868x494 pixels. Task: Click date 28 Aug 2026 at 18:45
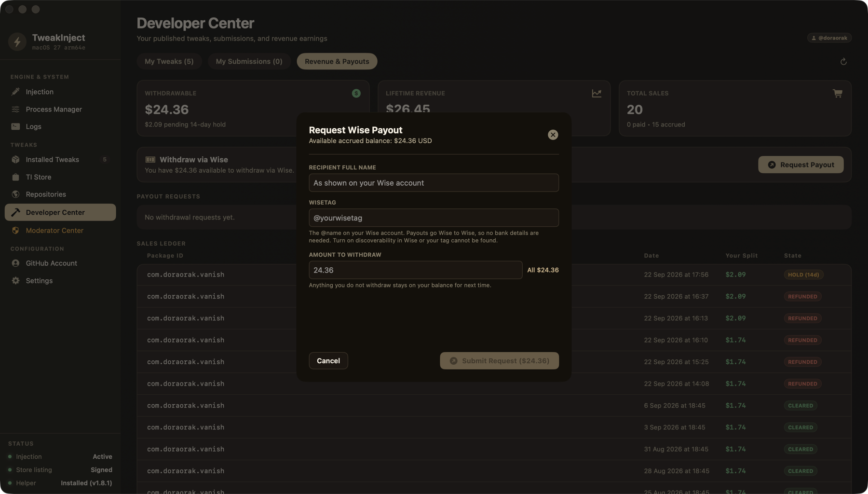677,471
